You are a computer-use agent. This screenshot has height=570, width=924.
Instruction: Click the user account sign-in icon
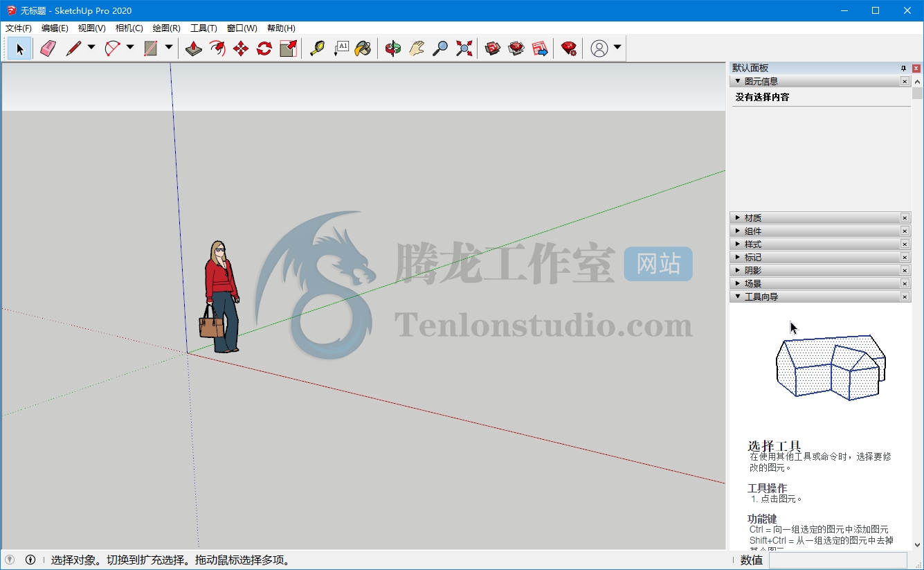click(599, 48)
